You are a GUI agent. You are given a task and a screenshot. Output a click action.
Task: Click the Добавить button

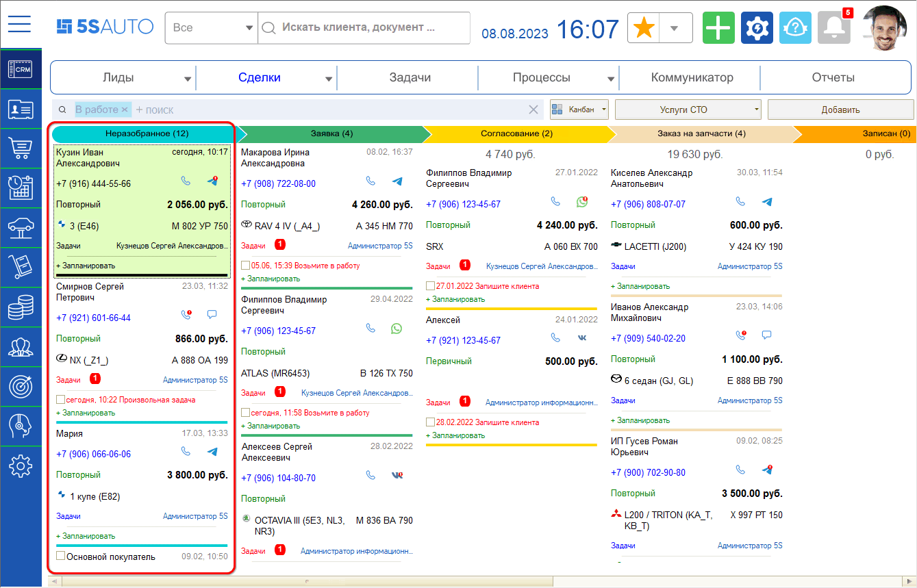(x=840, y=109)
